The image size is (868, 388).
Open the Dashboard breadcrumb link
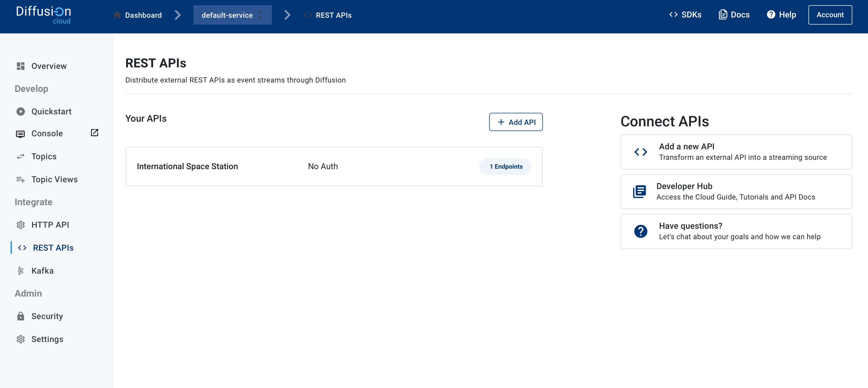click(143, 15)
